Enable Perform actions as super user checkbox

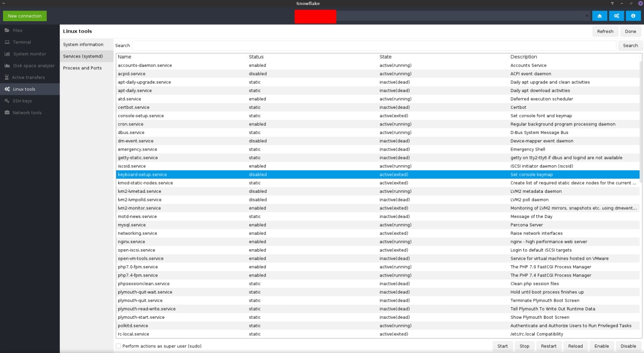118,346
